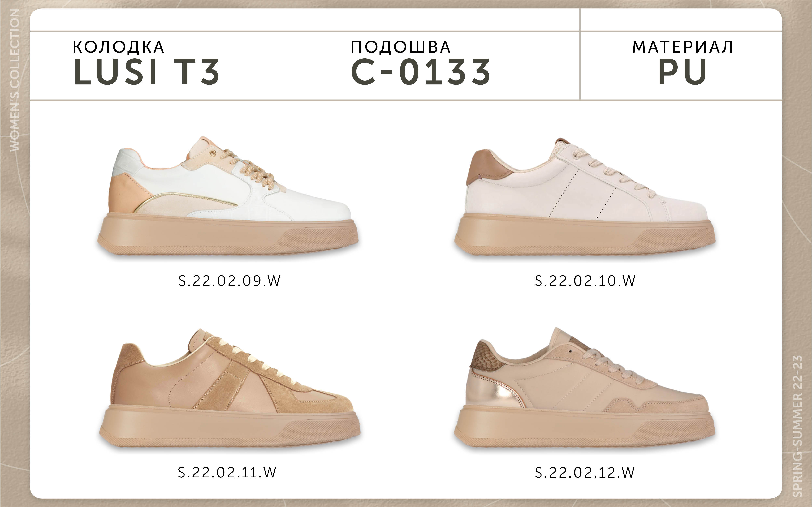Click the МАТЕРИАЛ label
This screenshot has height=507, width=812.
point(682,47)
